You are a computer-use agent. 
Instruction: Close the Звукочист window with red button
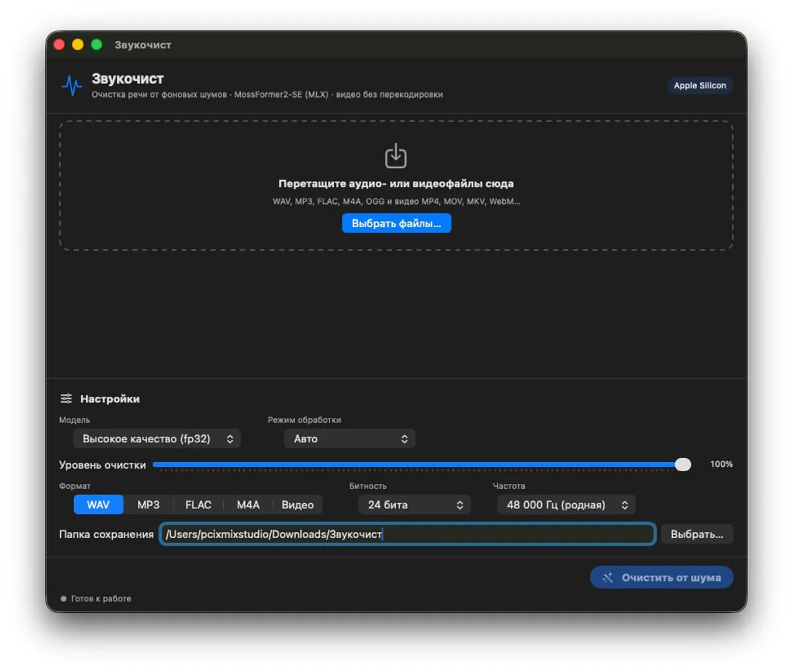click(59, 44)
